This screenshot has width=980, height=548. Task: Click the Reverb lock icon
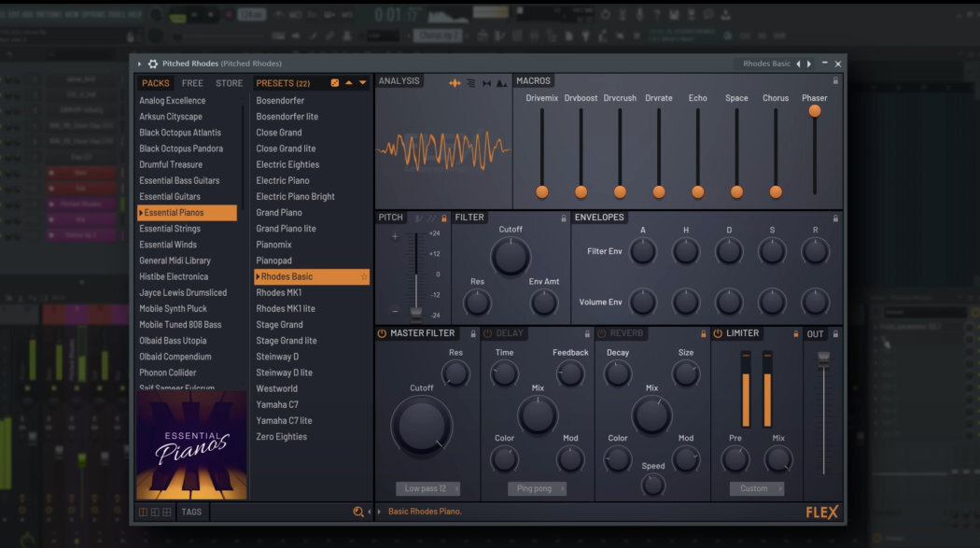pos(704,334)
